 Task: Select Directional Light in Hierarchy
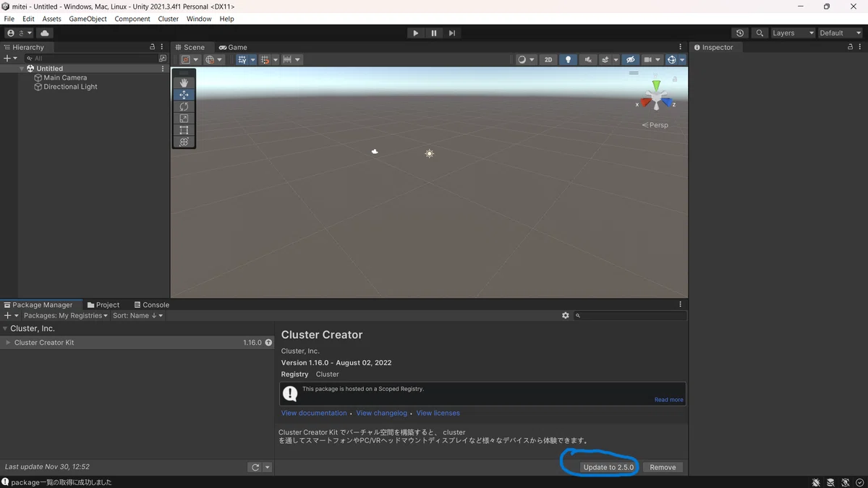click(x=70, y=87)
